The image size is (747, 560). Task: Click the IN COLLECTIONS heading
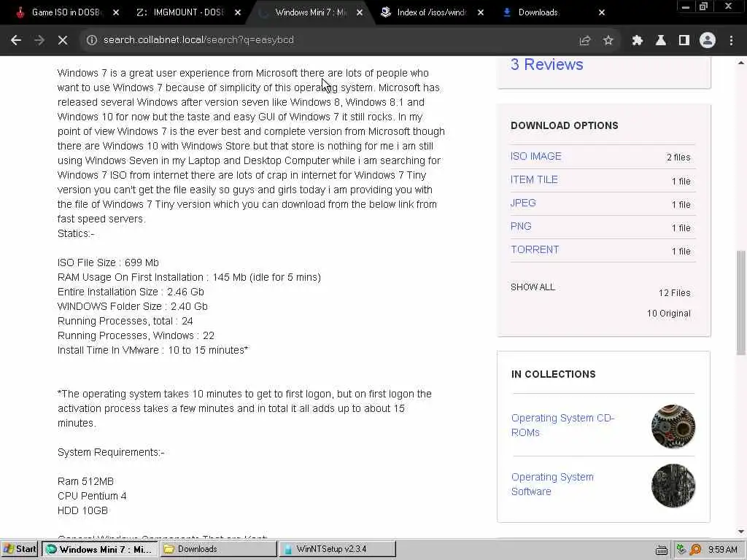click(553, 374)
